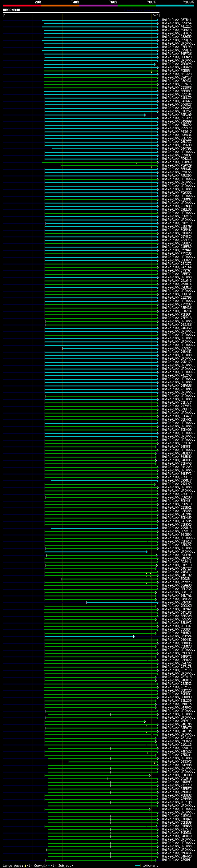This screenshot has width=197, height=868.
Task: Select the UniRef100_C1BNS5 label
Action: click(x=177, y=826)
